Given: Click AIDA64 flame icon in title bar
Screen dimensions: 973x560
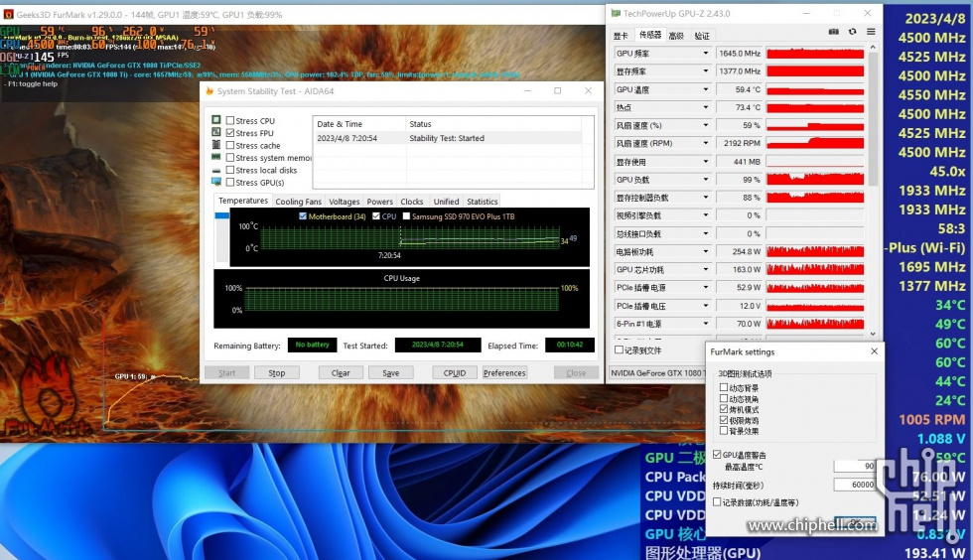Looking at the screenshot, I should (209, 90).
